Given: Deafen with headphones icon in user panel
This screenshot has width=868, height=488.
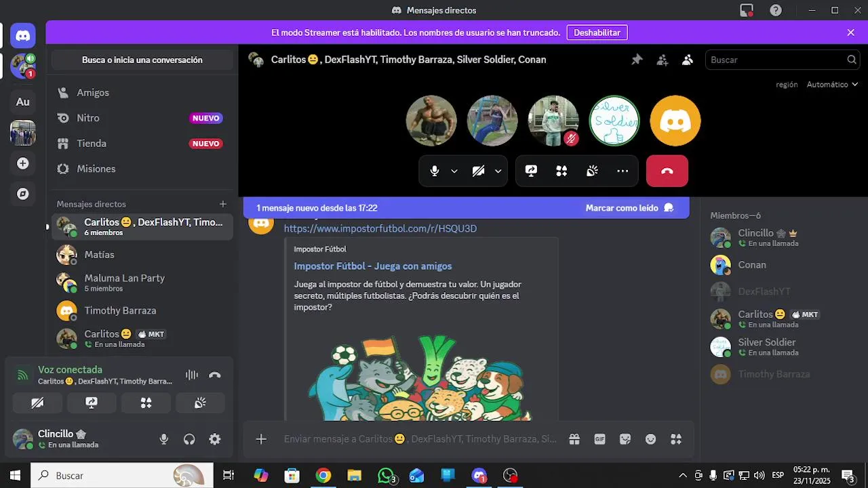Looking at the screenshot, I should click(x=189, y=439).
